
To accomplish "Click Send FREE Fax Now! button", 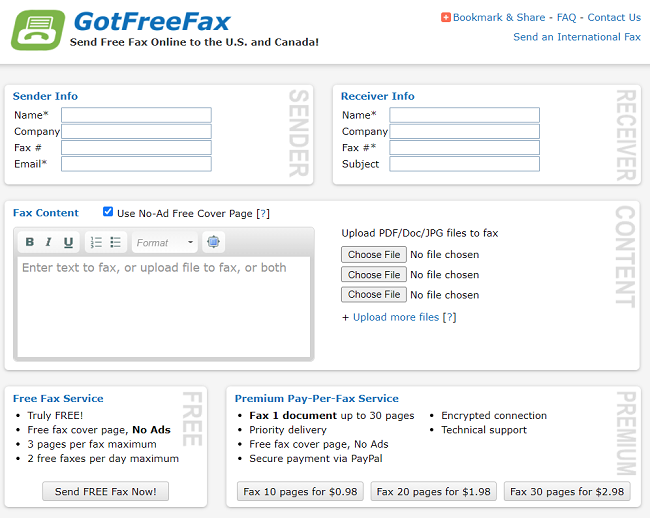I will point(105,491).
